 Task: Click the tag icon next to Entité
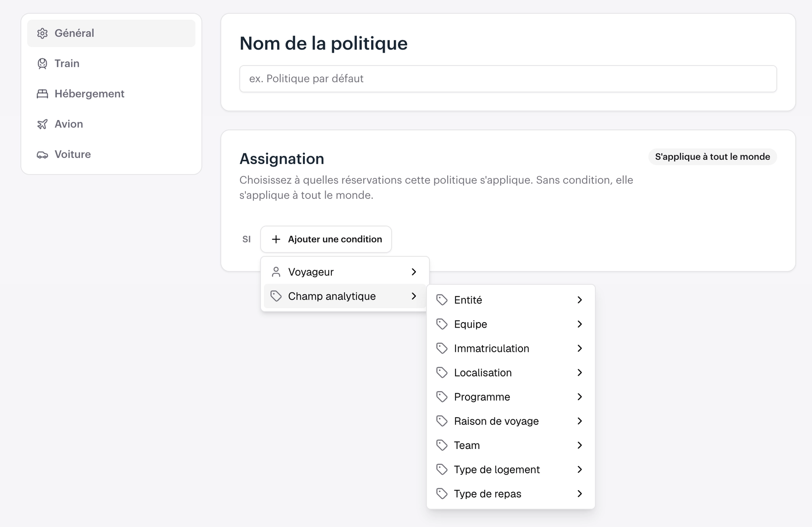click(x=442, y=300)
